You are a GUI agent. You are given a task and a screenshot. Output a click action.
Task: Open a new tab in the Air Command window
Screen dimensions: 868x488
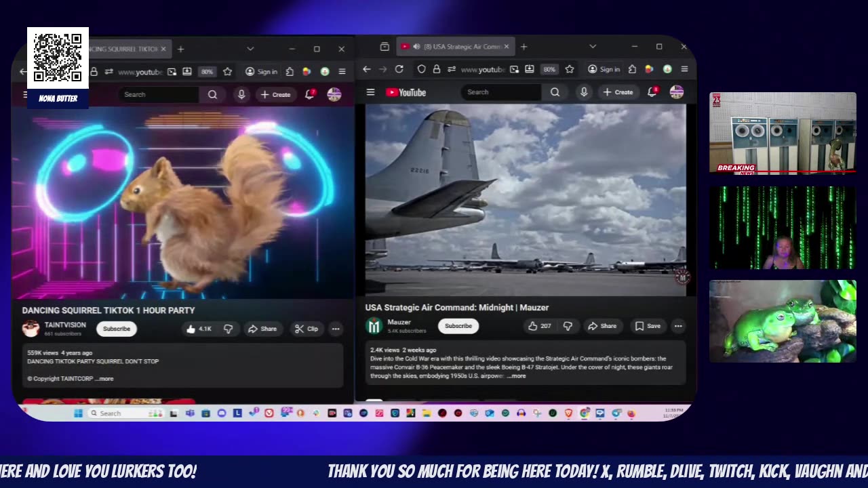click(524, 47)
